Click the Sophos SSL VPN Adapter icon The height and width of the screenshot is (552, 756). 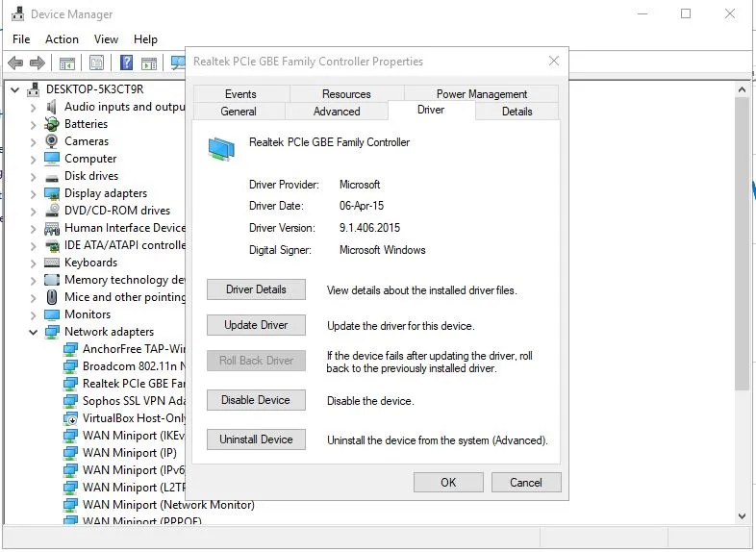70,401
